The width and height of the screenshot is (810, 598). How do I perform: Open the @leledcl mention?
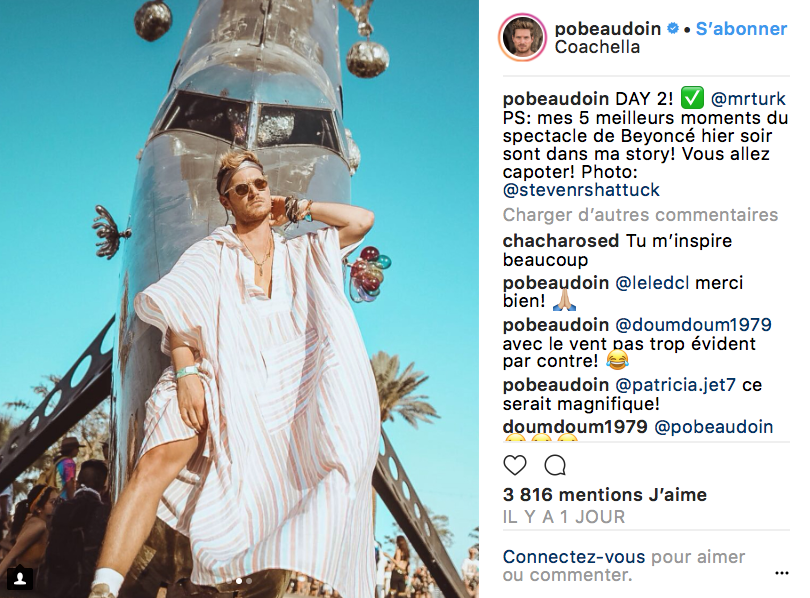coord(652,283)
